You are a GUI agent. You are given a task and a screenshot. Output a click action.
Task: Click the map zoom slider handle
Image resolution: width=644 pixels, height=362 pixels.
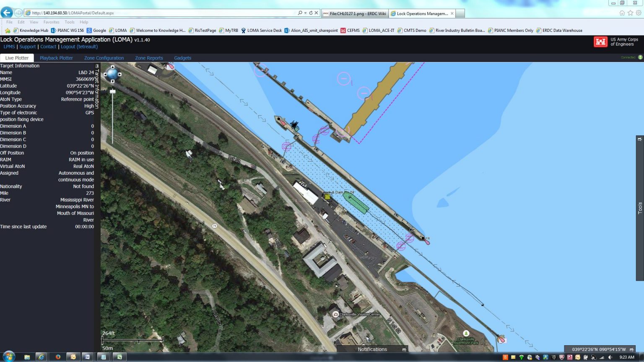pos(112,91)
